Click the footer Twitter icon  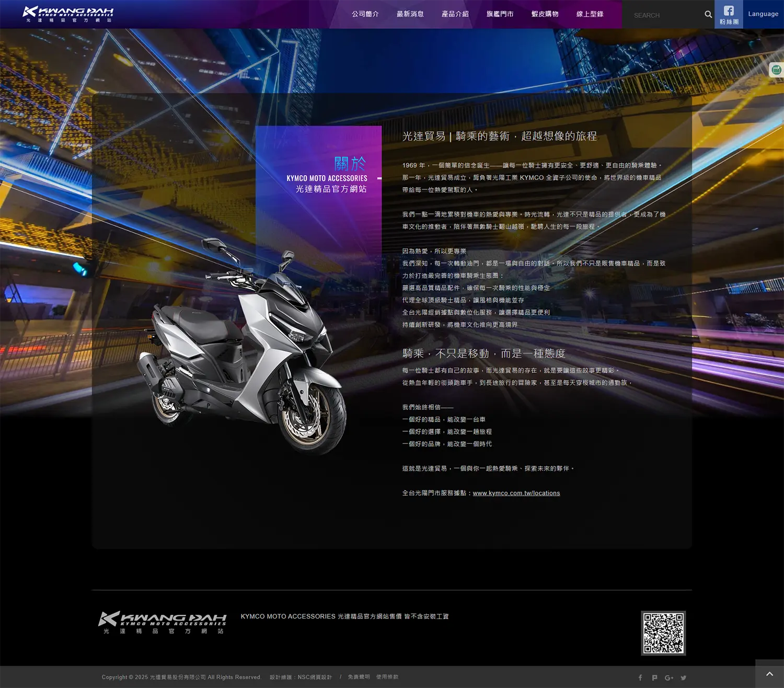click(684, 678)
